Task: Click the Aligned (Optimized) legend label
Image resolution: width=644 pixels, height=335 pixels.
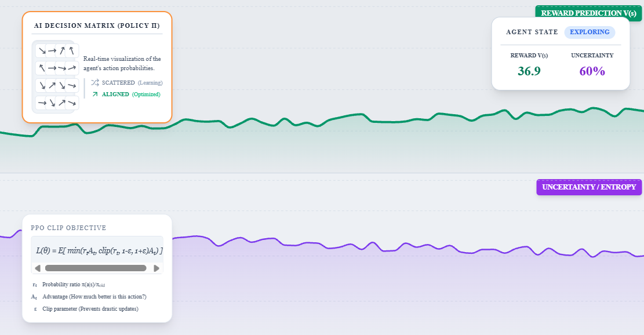Action: 131,94
